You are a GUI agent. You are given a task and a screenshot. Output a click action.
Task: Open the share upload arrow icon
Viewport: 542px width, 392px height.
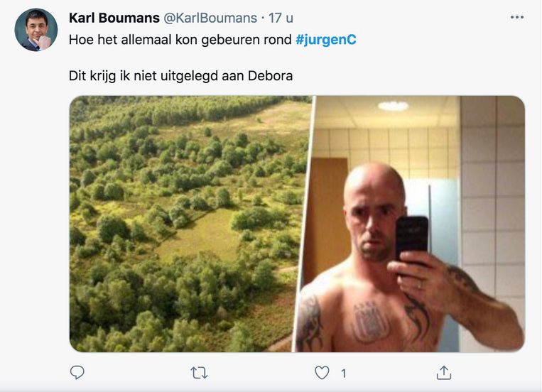[444, 373]
